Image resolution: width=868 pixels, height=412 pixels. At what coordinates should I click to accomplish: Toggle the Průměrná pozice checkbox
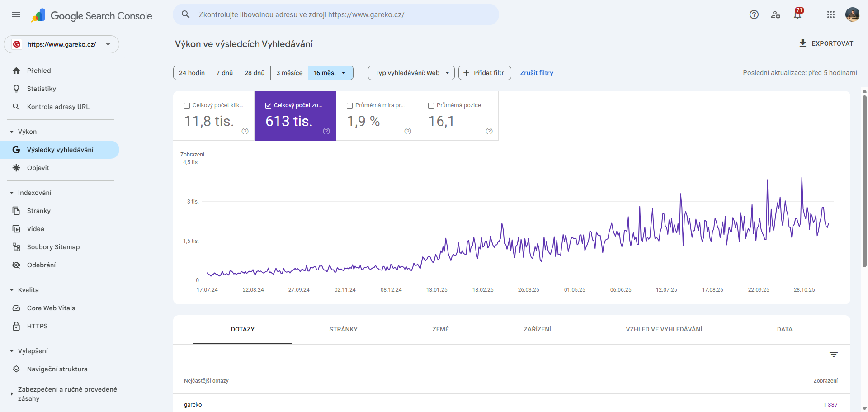pyautogui.click(x=431, y=105)
